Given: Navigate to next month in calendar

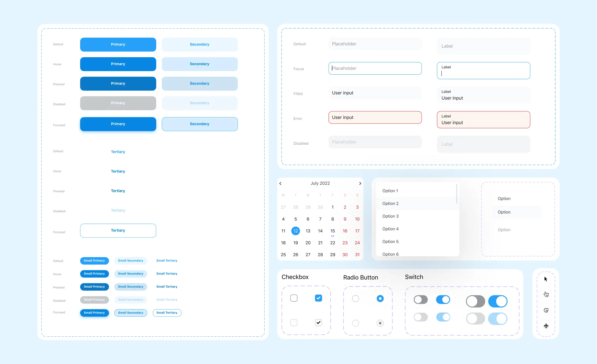Looking at the screenshot, I should pyautogui.click(x=360, y=183).
